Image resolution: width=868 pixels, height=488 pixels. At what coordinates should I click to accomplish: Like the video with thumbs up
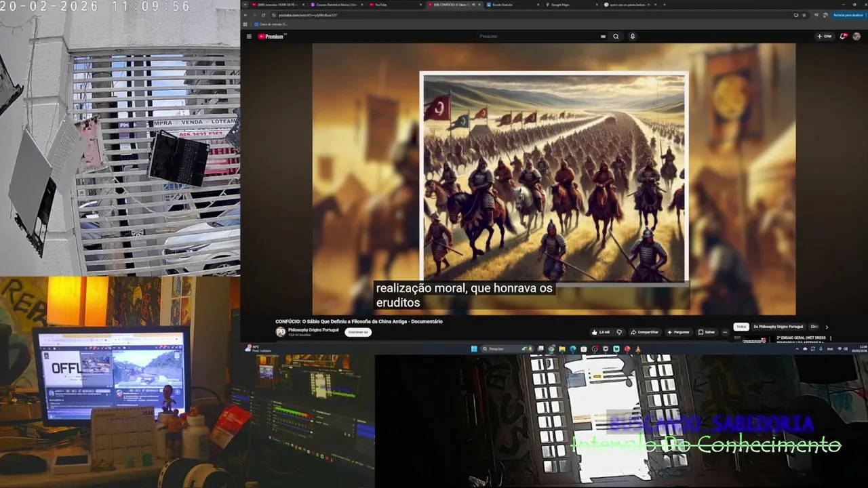tap(600, 332)
